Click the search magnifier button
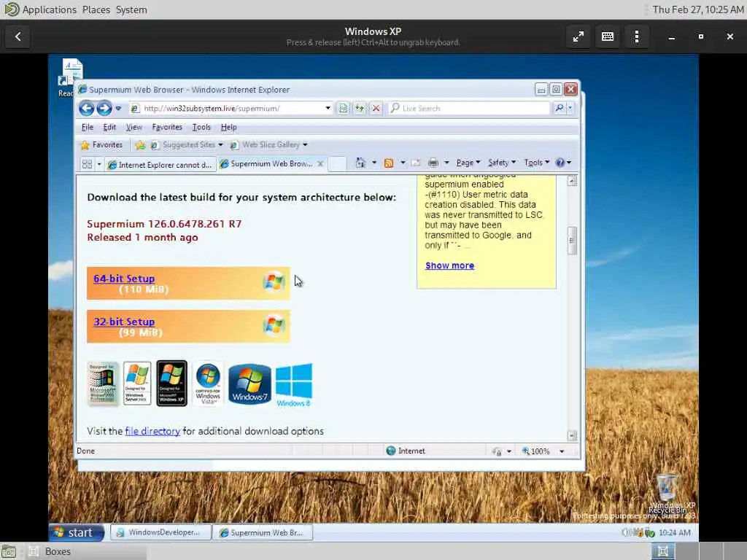The image size is (747, 560). (560, 109)
